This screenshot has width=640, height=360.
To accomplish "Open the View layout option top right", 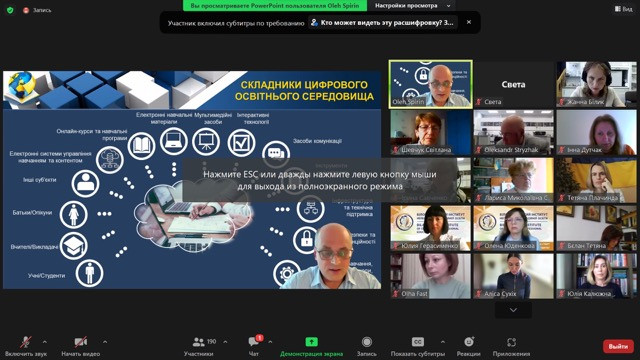I will tap(624, 9).
